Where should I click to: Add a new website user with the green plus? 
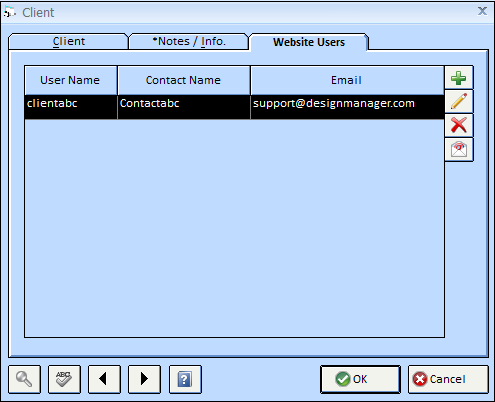click(x=459, y=78)
